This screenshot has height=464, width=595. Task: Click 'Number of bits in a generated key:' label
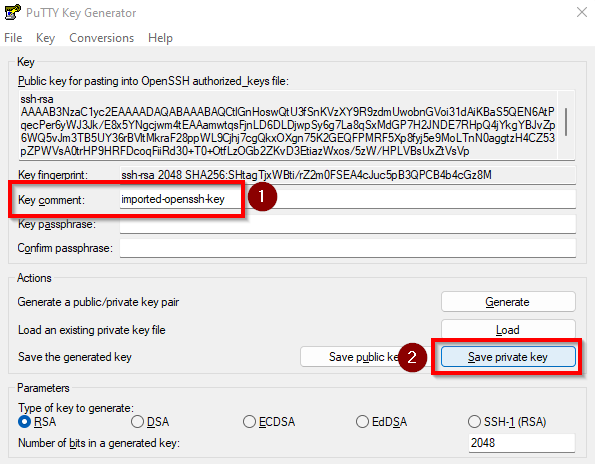99,443
